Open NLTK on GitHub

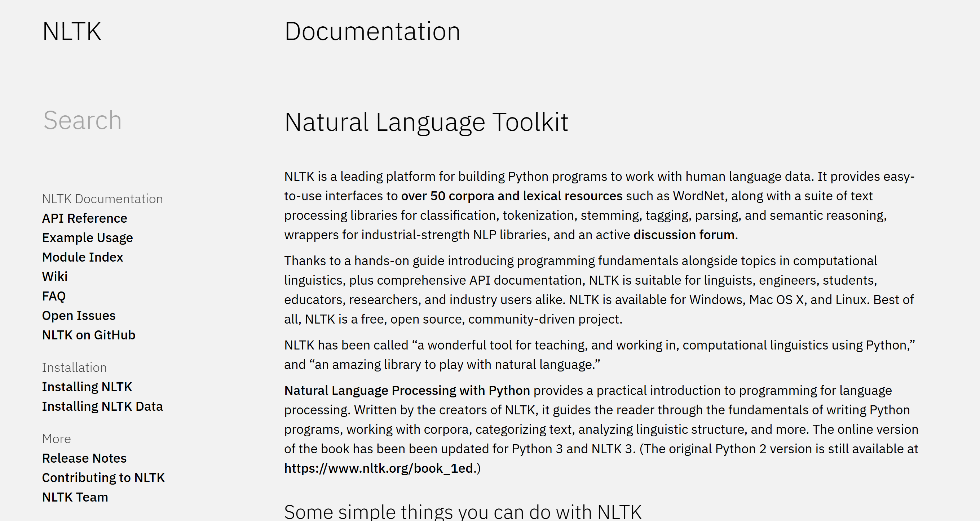89,335
